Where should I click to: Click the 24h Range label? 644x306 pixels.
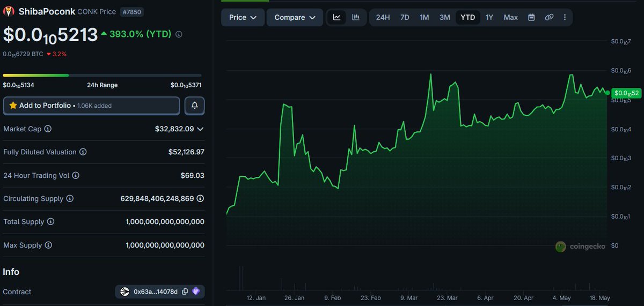coord(102,85)
